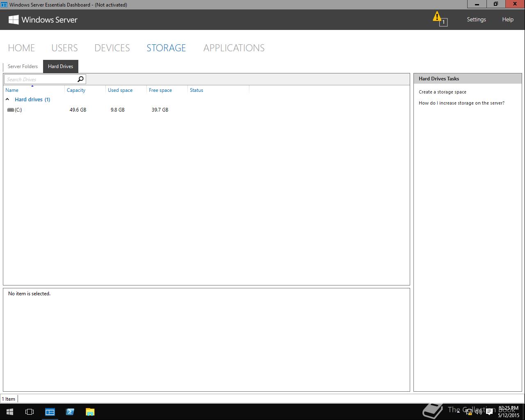
Task: Switch to Server Folders tab
Action: tap(23, 66)
